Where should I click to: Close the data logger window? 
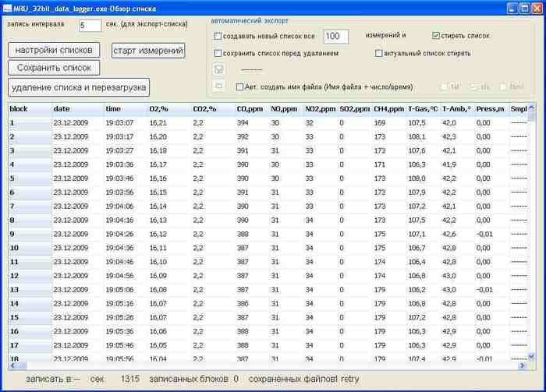tap(537, 9)
